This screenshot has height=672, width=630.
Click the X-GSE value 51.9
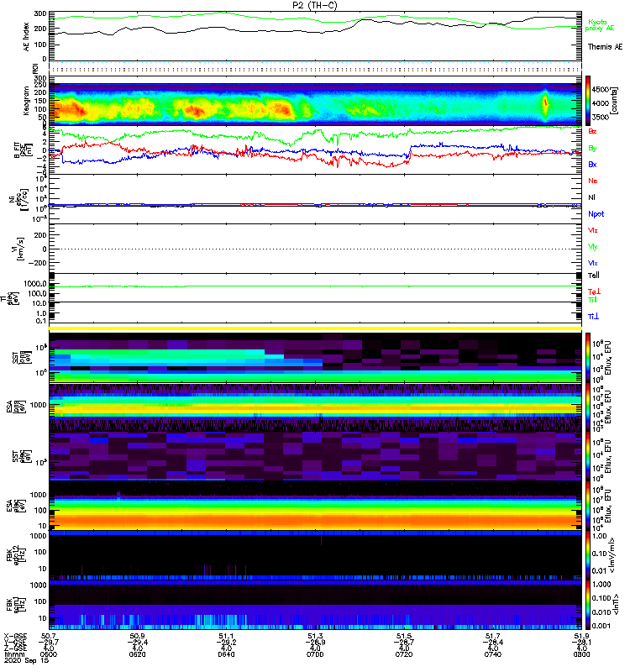tap(581, 636)
